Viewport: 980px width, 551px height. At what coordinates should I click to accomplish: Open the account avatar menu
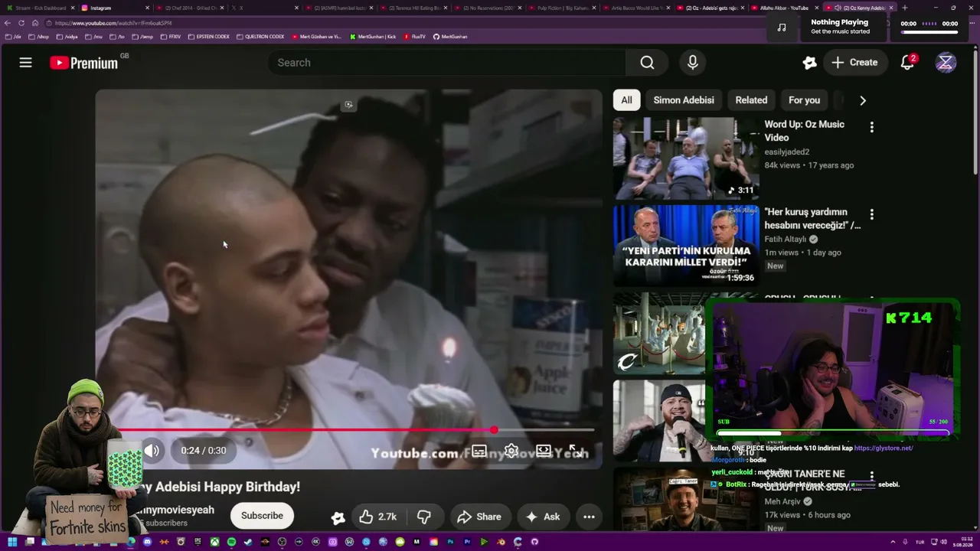point(946,63)
